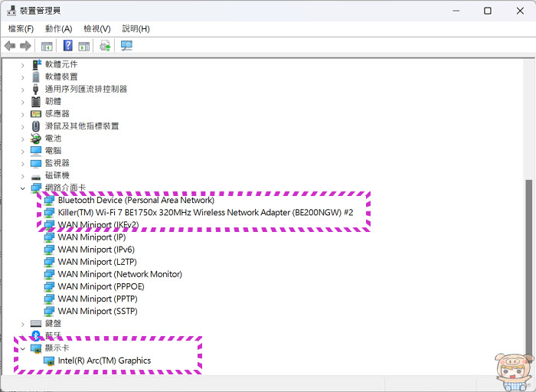Click the Forward arrow toolbar icon
Image resolution: width=536 pixels, height=392 pixels.
(25, 45)
